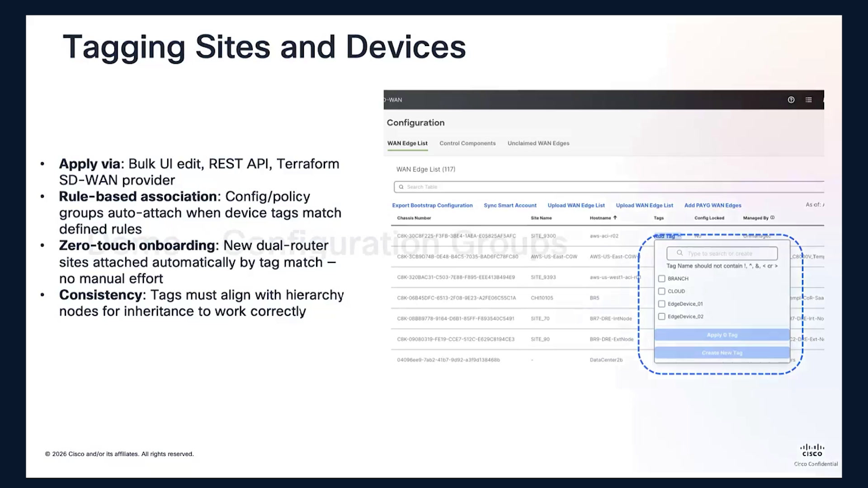Check the EdgeDevice_02 tag checkbox
Image resolution: width=868 pixels, height=488 pixels.
pos(662,317)
